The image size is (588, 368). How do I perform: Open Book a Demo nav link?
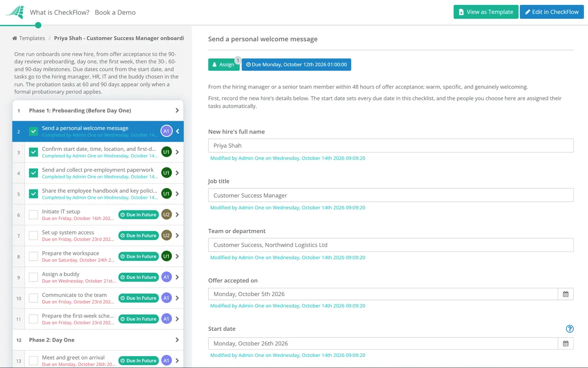click(x=115, y=12)
